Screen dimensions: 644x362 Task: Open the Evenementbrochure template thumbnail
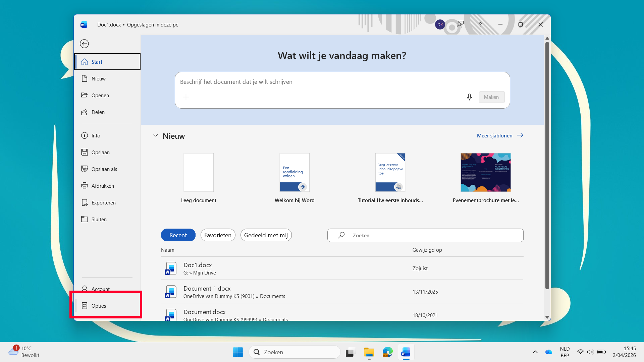(485, 173)
